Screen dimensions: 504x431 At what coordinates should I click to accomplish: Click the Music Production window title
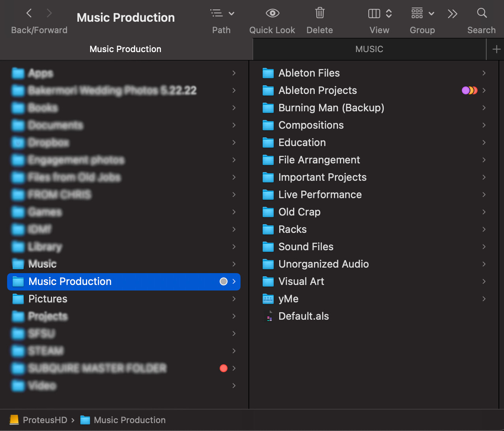[x=126, y=17]
